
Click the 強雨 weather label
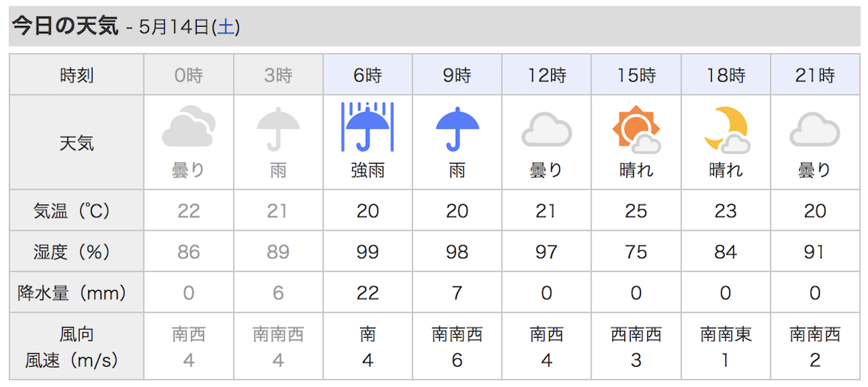coord(367,171)
